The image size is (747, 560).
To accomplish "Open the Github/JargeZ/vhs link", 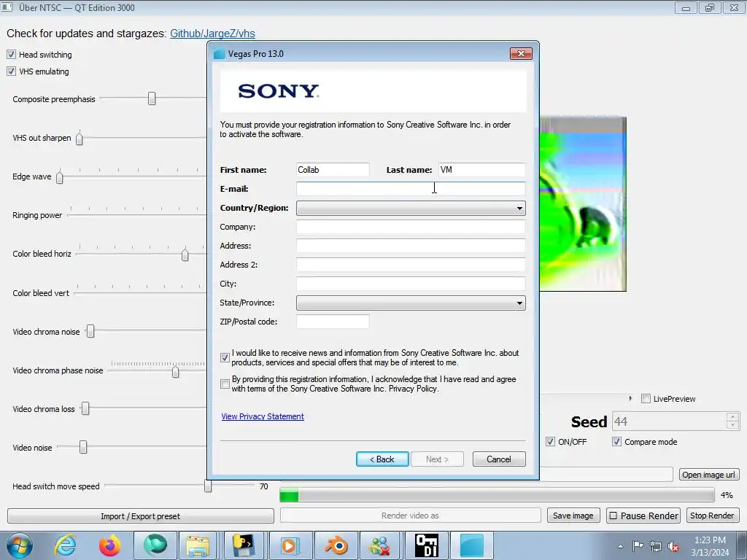I will [x=212, y=34].
